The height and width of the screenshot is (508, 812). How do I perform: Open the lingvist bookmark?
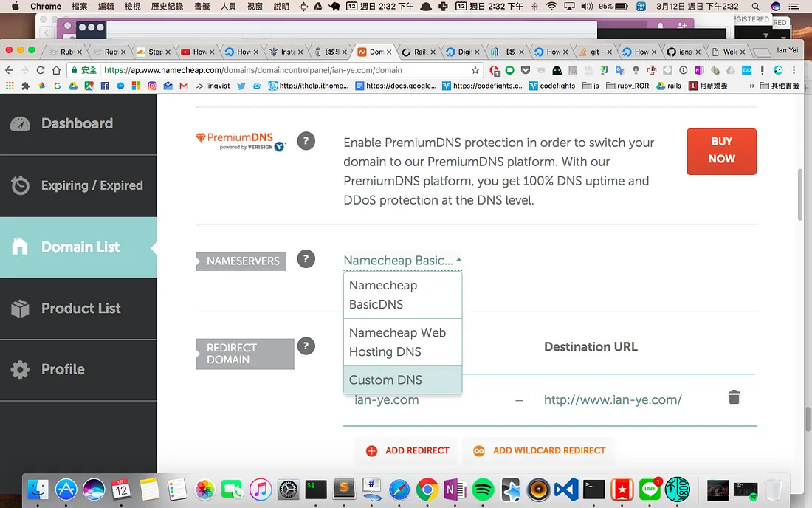(213, 86)
